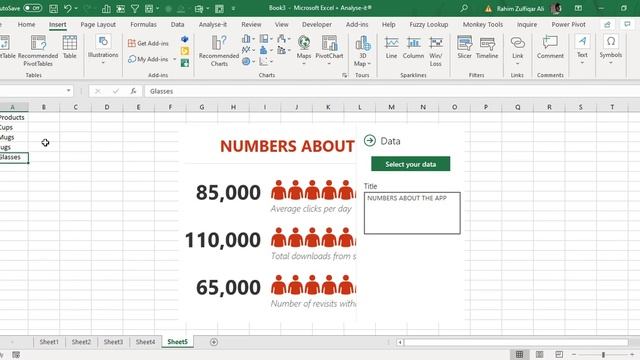
Task: Insert scatter or bubble chart
Action: click(x=266, y=62)
